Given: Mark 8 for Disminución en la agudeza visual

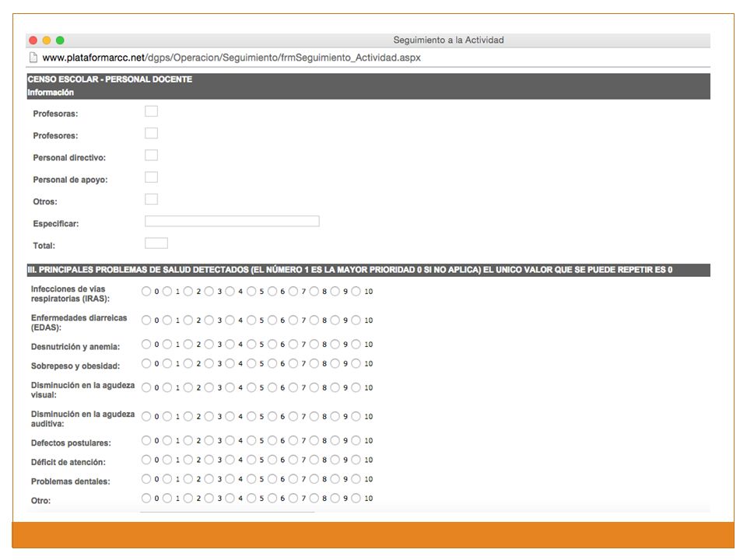Looking at the screenshot, I should point(314,387).
